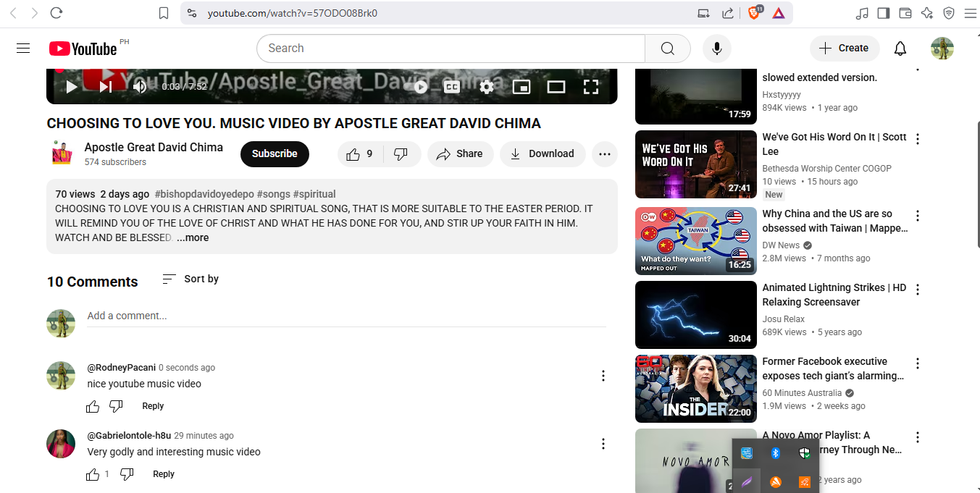
Task: Open the site settings icon in address bar
Action: 191,13
